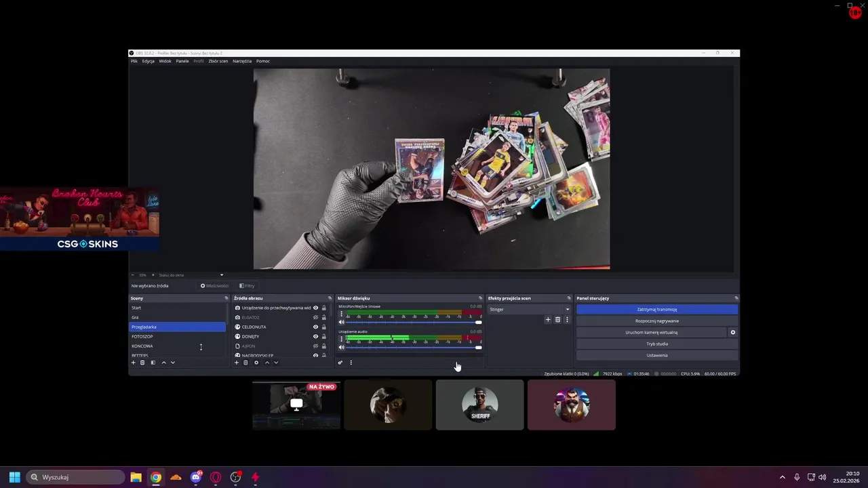The width and height of the screenshot is (868, 488).
Task: Open the Zbiór scen menu
Action: tap(218, 61)
